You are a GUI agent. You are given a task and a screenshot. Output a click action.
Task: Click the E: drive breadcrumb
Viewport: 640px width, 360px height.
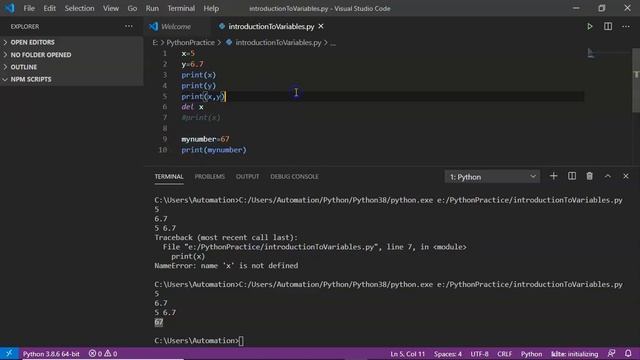pos(155,42)
